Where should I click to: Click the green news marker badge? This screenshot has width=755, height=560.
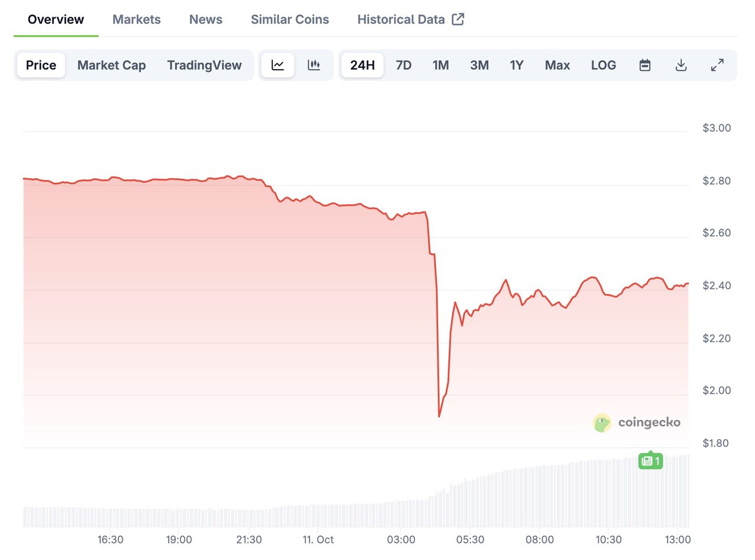tap(651, 460)
